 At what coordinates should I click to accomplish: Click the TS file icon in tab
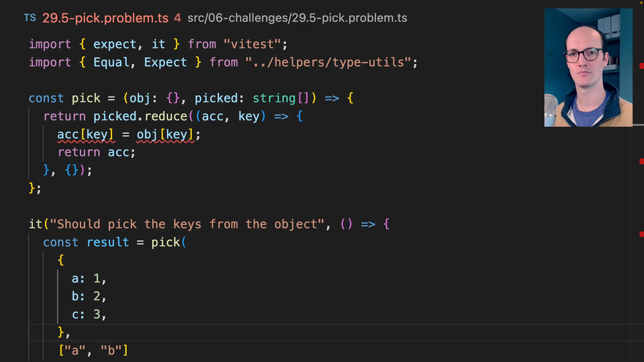coord(30,18)
